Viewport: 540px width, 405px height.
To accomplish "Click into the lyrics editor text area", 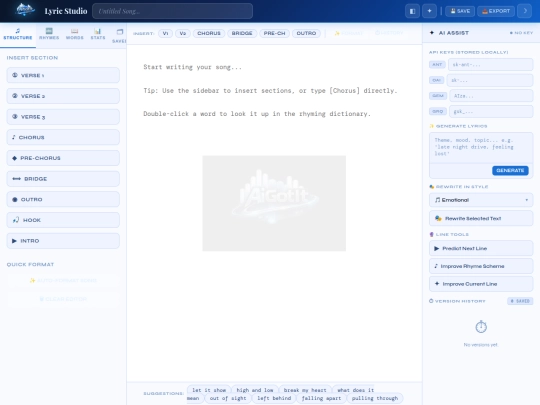I will point(274,214).
